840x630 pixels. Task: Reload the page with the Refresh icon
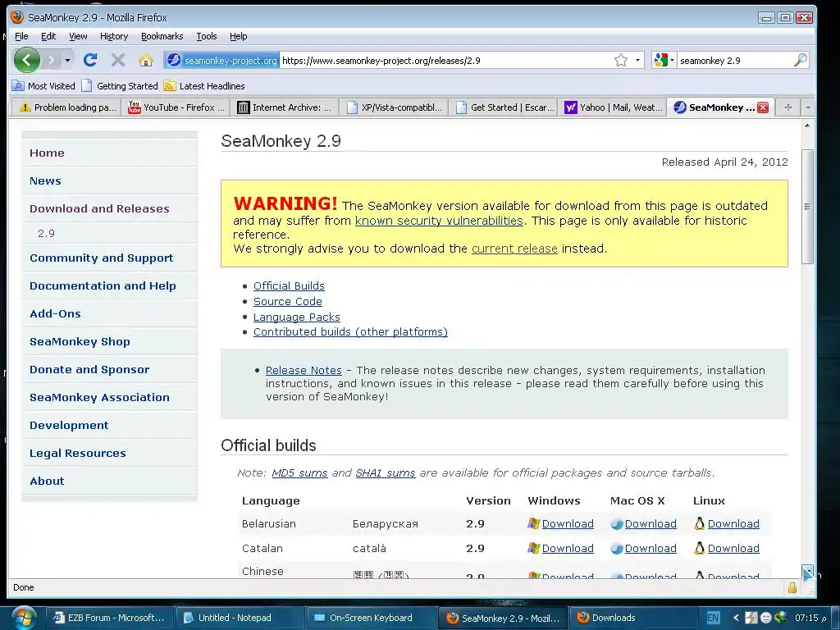[x=90, y=59]
